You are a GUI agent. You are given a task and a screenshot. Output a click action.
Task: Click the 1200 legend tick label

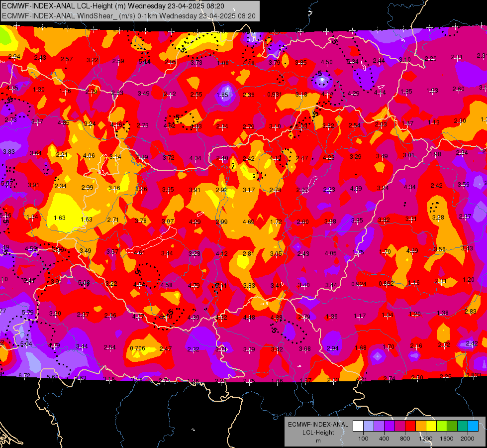(425, 439)
